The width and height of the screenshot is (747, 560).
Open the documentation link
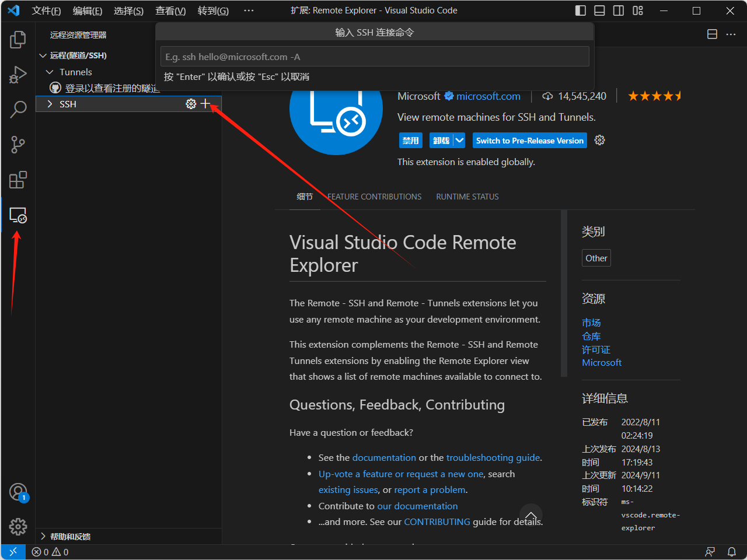(x=384, y=457)
